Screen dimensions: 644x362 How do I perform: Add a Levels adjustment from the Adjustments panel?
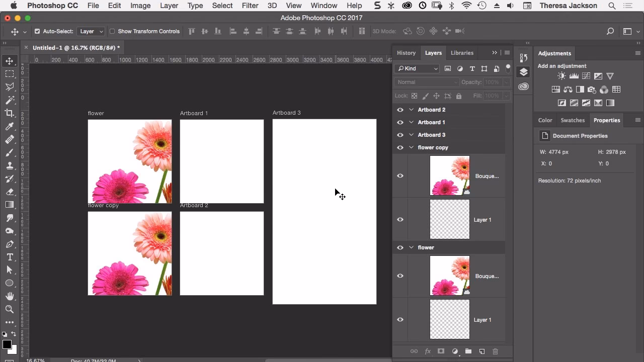coord(574,75)
